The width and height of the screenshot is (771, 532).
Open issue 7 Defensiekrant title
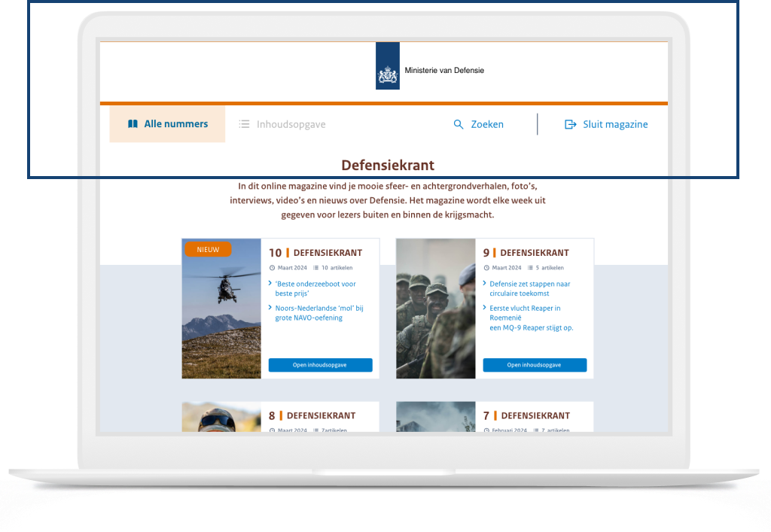click(526, 415)
